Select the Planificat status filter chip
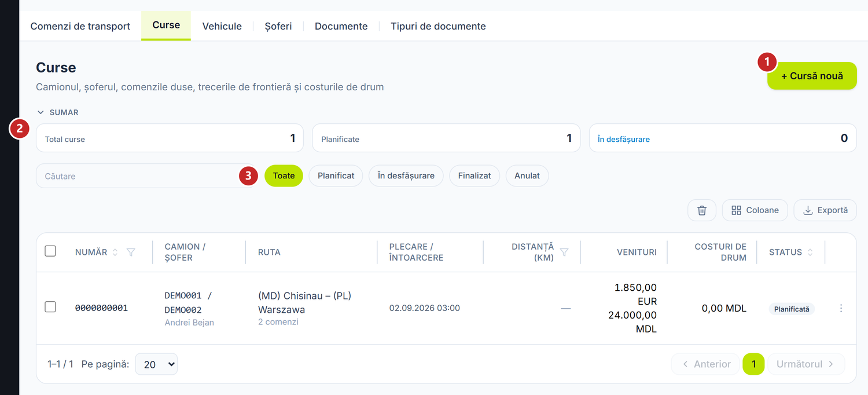The image size is (868, 395). coord(336,175)
